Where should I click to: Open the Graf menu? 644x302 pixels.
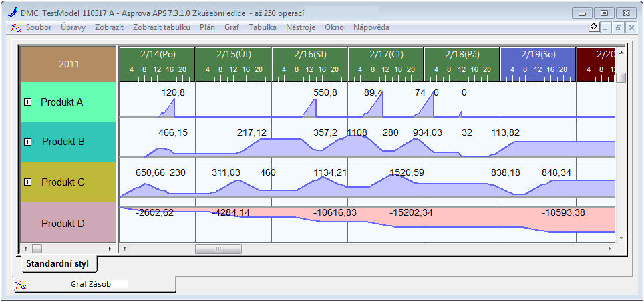tap(232, 27)
